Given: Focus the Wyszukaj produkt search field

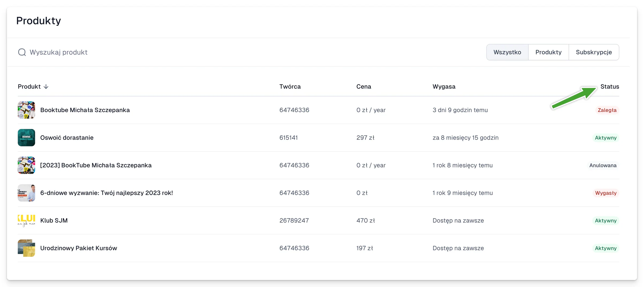Looking at the screenshot, I should 241,52.
